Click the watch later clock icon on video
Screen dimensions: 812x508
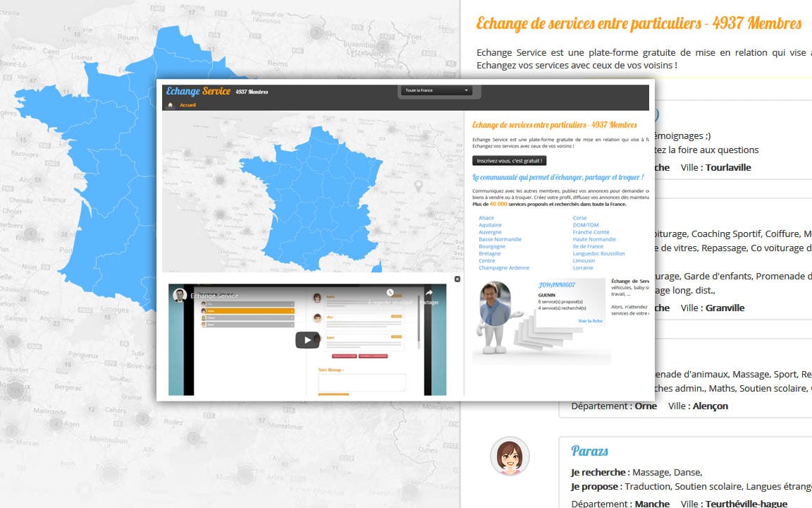tap(390, 293)
